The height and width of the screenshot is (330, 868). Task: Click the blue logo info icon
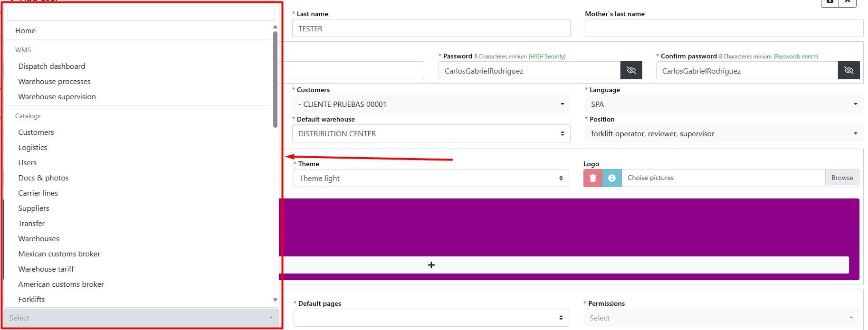tap(612, 178)
